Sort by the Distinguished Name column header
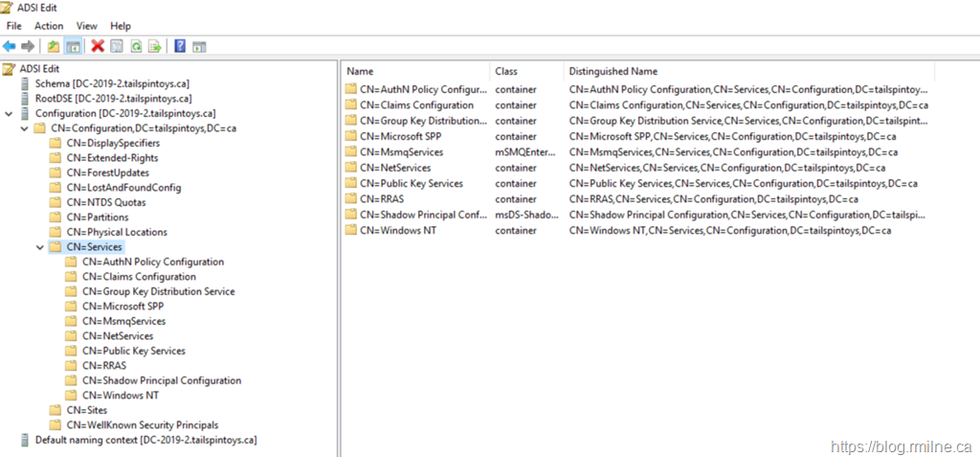Image resolution: width=980 pixels, height=457 pixels. [612, 71]
